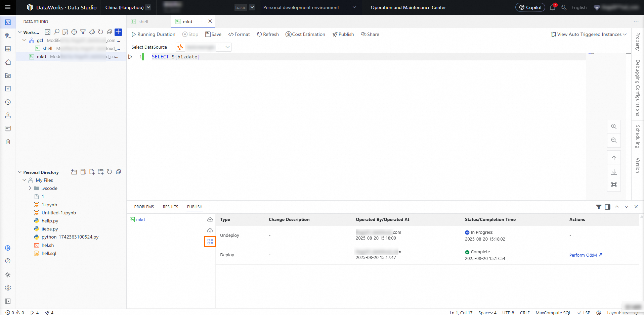The image size is (644, 315).
Task: Open the clock history icon in left sidebar
Action: pos(8,102)
